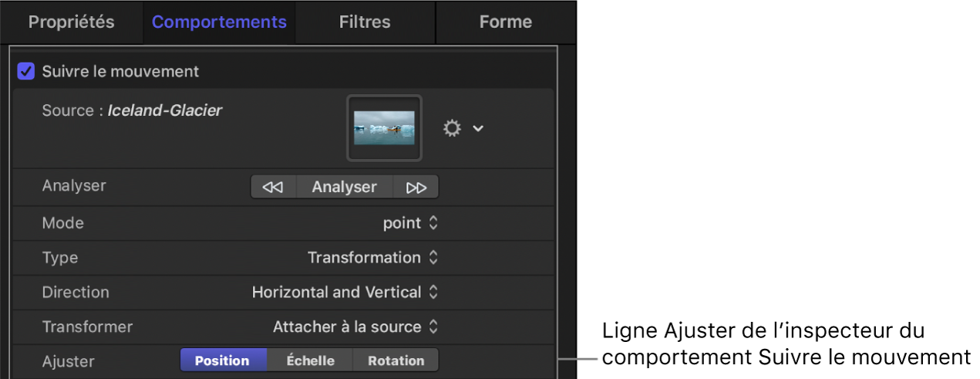The width and height of the screenshot is (980, 379).
Task: Click the analyze backward double-arrow icon
Action: tap(273, 187)
